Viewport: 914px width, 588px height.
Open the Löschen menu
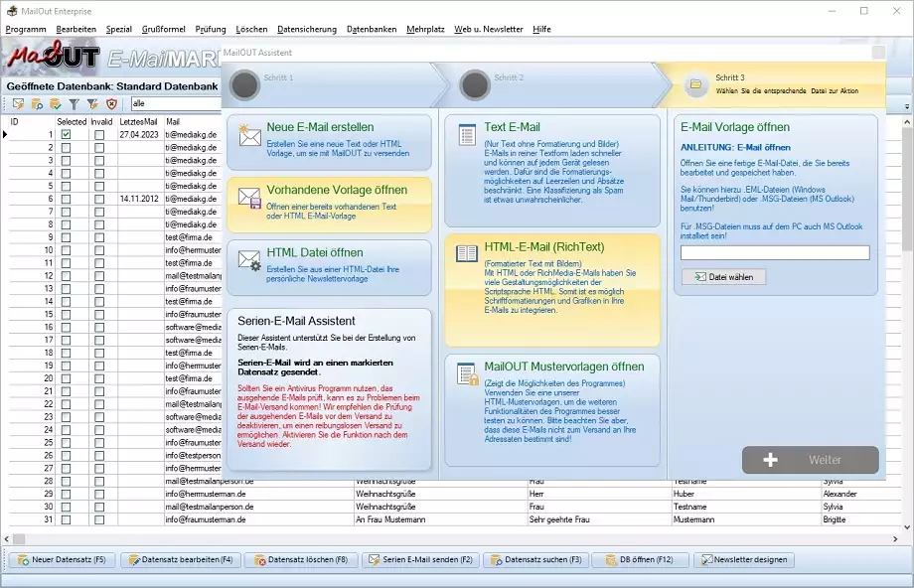[251, 29]
